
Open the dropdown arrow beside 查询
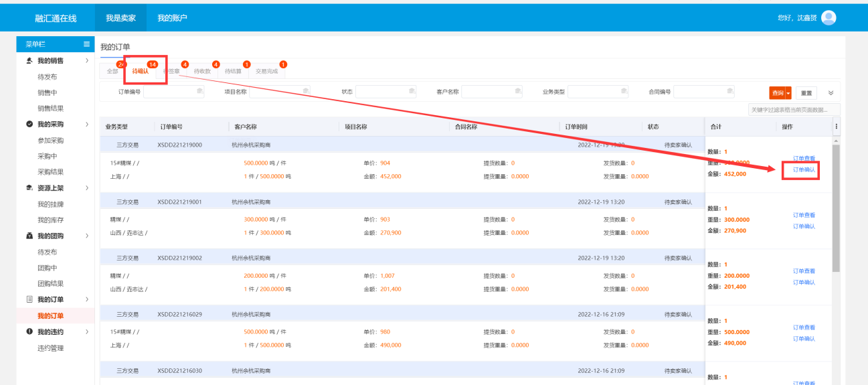(x=788, y=93)
